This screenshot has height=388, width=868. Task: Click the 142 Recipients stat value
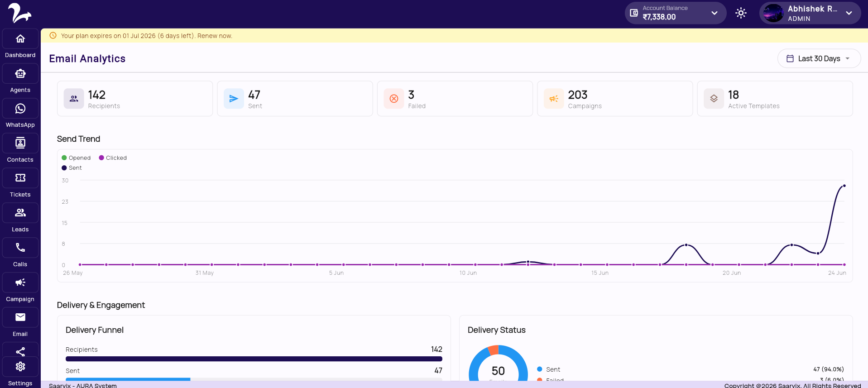[x=97, y=95]
